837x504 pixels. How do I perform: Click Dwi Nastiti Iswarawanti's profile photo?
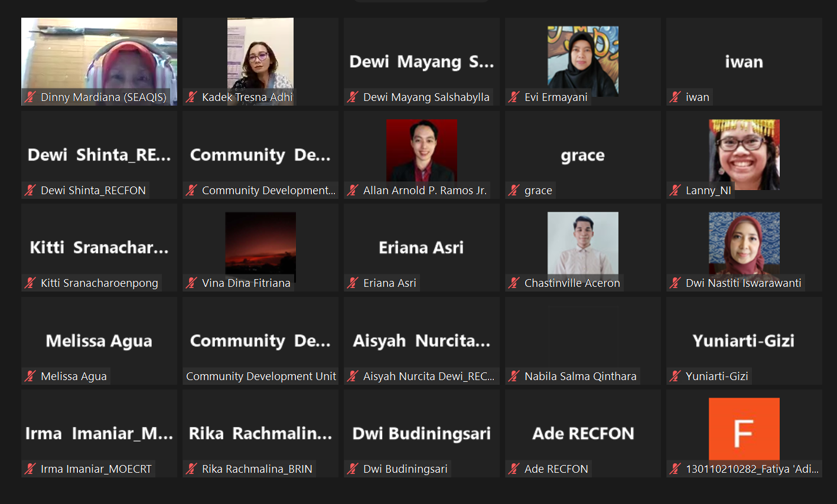(x=744, y=245)
